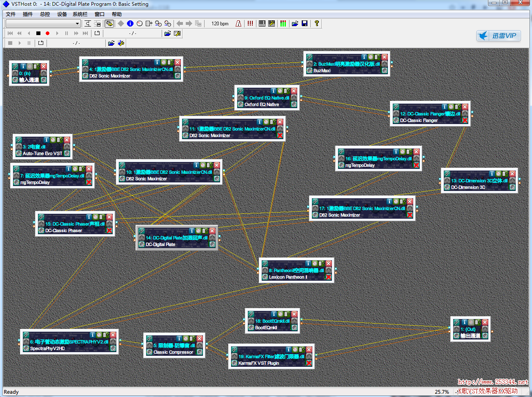This screenshot has width=532, height=397.
Task: Open the 帮助 menu
Action: click(117, 14)
